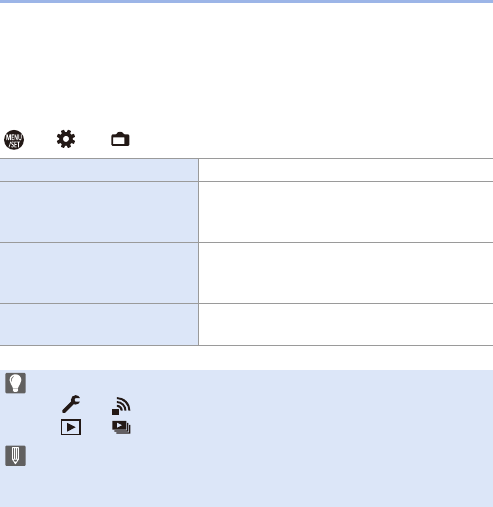Viewport: 493px width, 507px height.
Task: Click the round MENU/SET button icon
Action: pyautogui.click(x=14, y=140)
